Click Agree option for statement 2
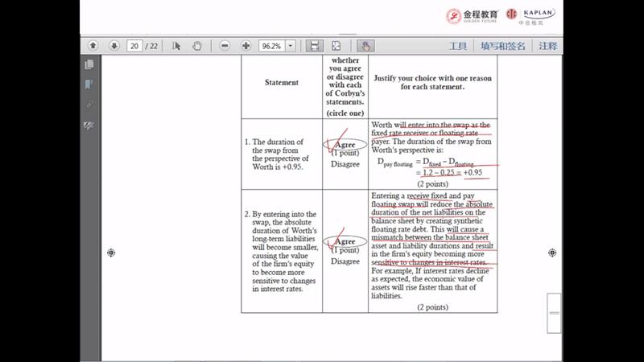Screen dimensions: 644x362 coord(345,242)
